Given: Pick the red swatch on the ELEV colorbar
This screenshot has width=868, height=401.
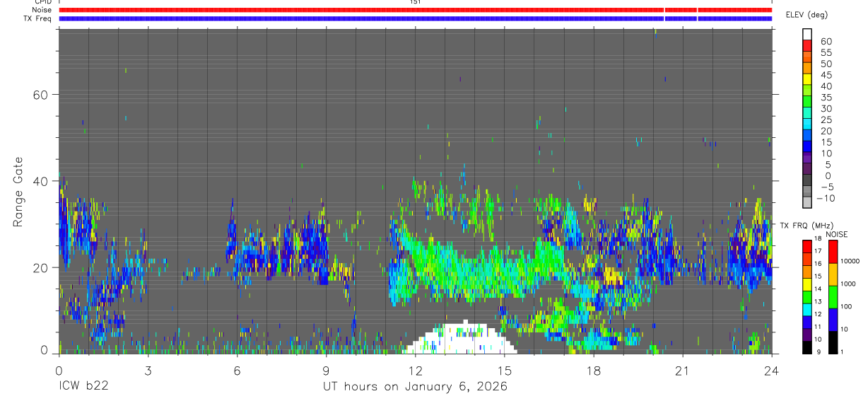Looking at the screenshot, I should [807, 45].
